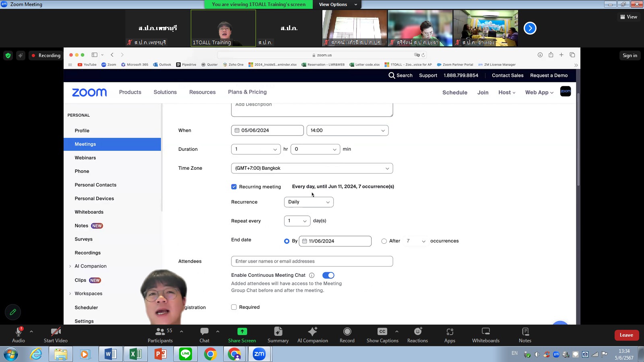This screenshot has width=644, height=362.
Task: Expand the Host dropdown menu
Action: point(507,93)
